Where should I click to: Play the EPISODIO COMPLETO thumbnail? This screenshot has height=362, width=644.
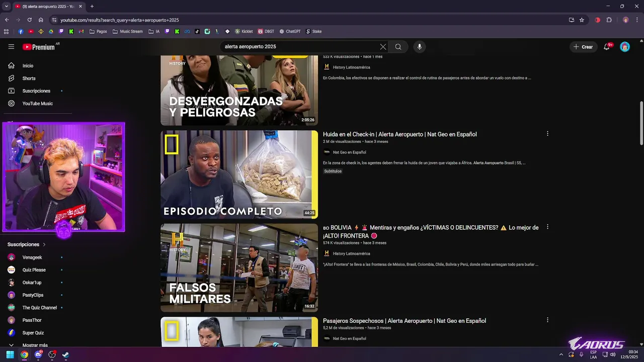pos(239,174)
